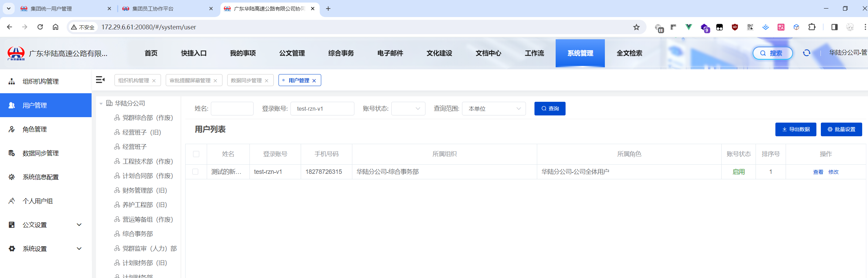Open the 查询范围 dropdown showing 本单位

[x=493, y=109]
